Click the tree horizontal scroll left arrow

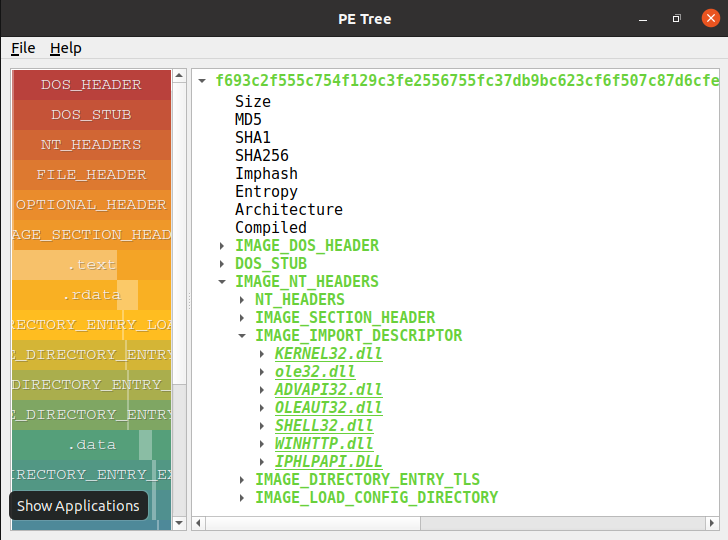click(199, 523)
